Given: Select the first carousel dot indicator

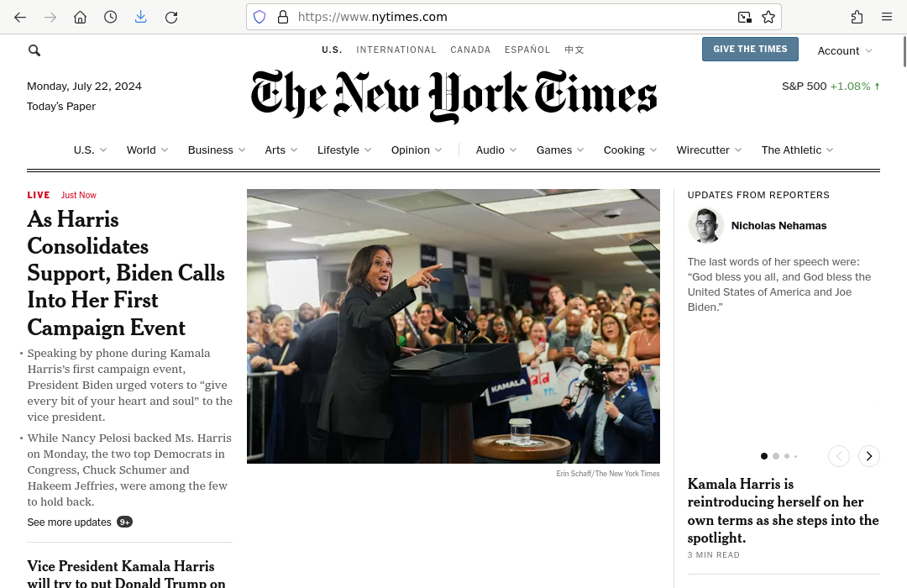Looking at the screenshot, I should (x=764, y=456).
